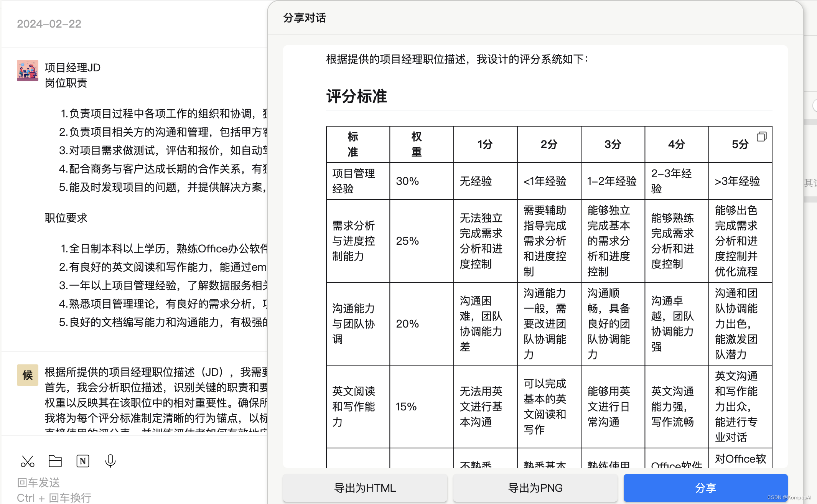
Task: Open the folder file-upload icon
Action: (55, 461)
